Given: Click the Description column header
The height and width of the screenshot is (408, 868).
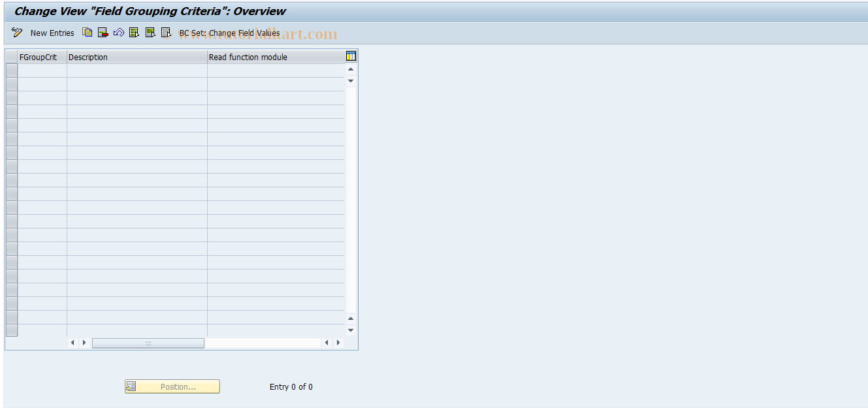Looking at the screenshot, I should pyautogui.click(x=137, y=57).
